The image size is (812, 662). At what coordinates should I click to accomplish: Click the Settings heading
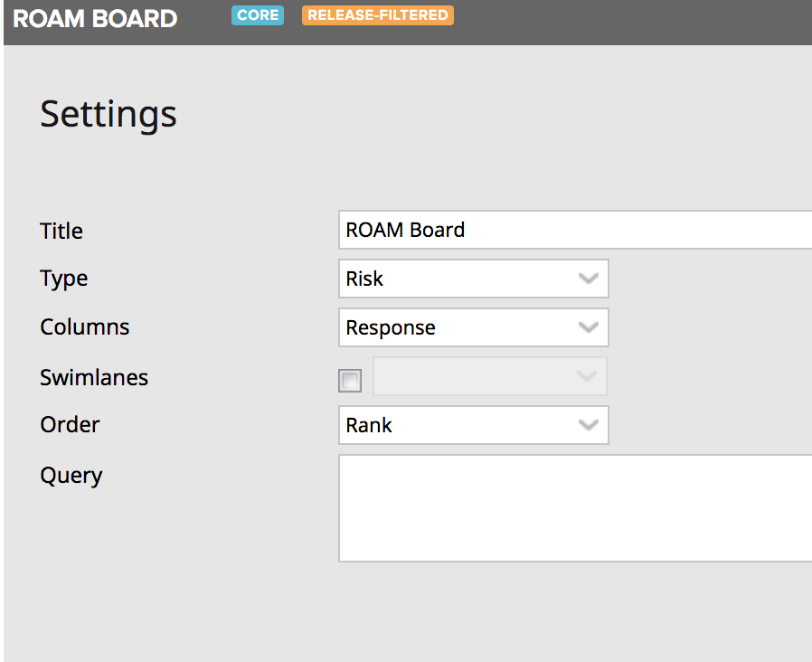click(x=109, y=115)
